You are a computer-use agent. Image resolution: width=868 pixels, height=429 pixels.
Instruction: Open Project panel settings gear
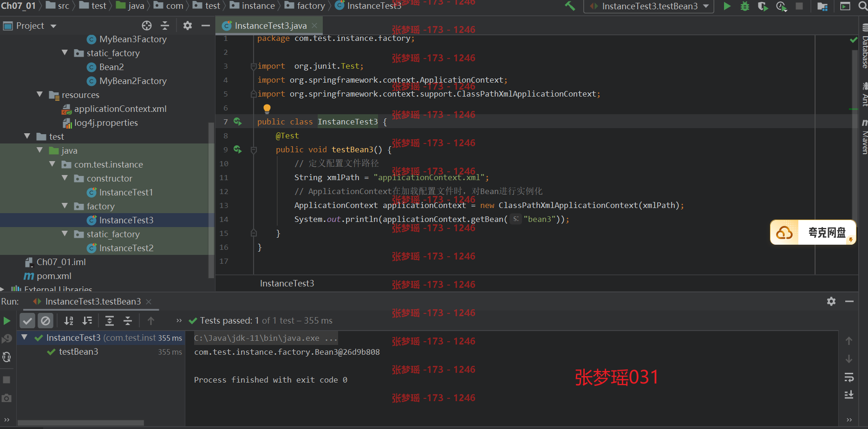[x=188, y=26]
